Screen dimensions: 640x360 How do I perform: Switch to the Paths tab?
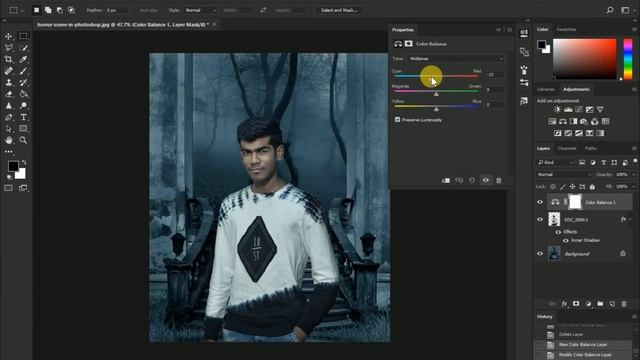(591, 148)
